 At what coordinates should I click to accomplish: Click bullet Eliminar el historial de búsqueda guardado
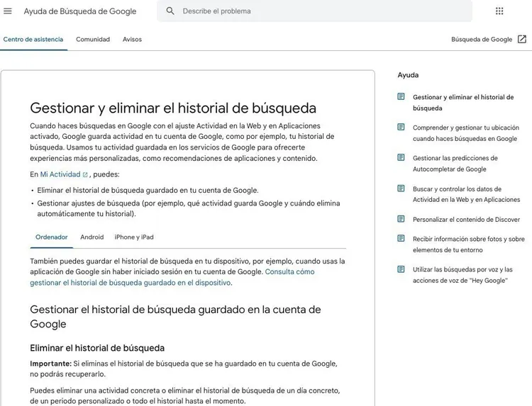148,191
